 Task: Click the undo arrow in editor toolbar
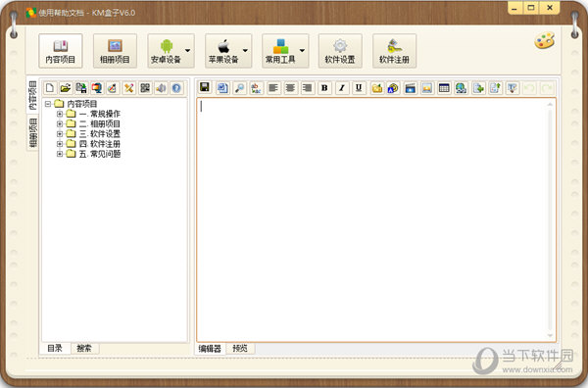click(529, 88)
